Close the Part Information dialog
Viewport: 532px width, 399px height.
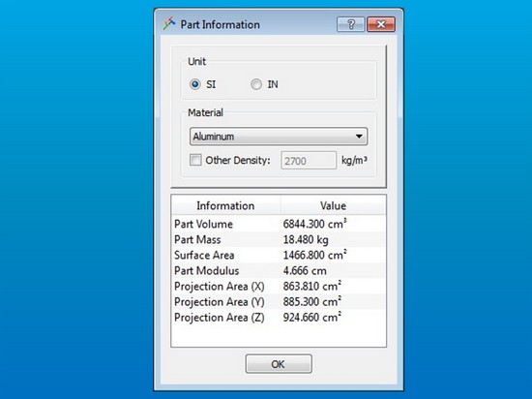(381, 24)
